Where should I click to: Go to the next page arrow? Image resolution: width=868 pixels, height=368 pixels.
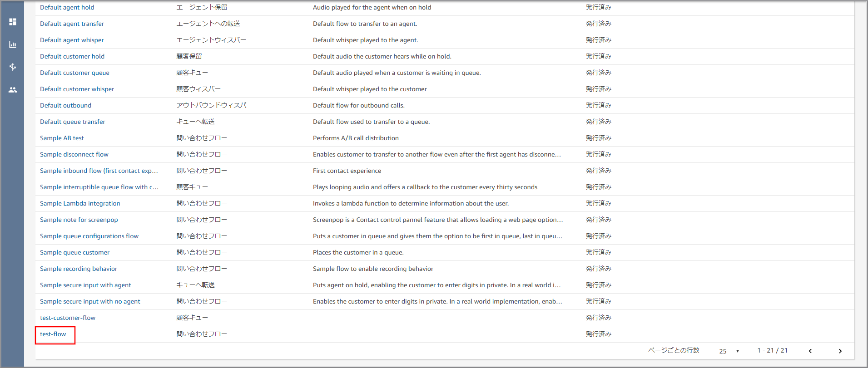[x=840, y=351]
